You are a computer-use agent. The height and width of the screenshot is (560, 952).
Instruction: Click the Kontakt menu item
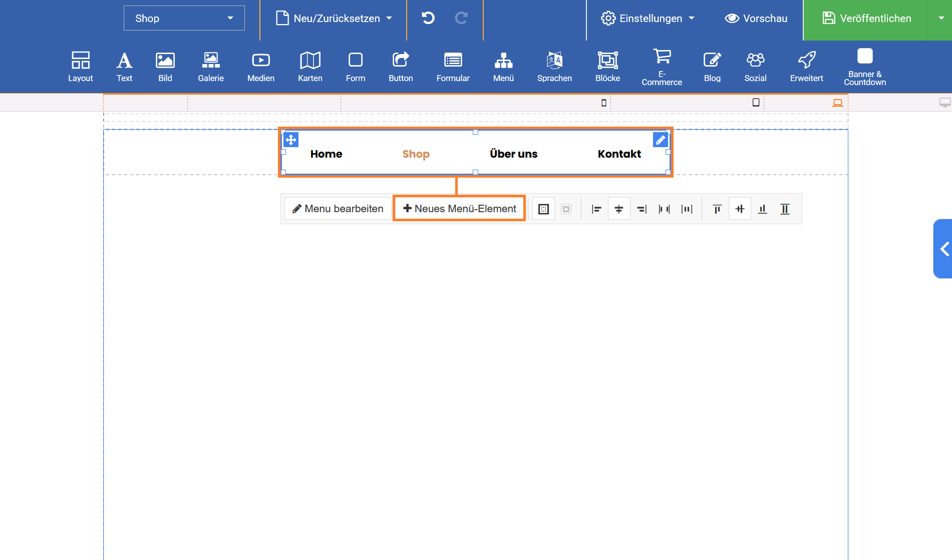[x=619, y=154]
